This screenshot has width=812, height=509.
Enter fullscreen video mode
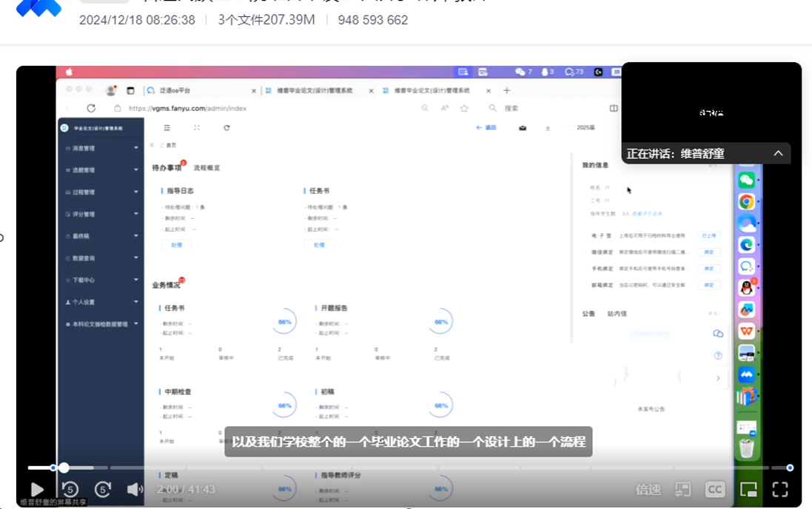pyautogui.click(x=780, y=489)
